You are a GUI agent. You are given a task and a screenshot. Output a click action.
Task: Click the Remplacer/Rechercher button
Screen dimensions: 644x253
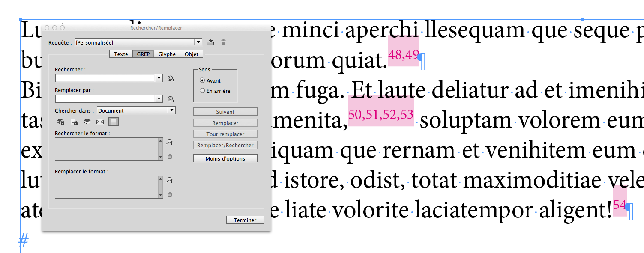pos(225,145)
